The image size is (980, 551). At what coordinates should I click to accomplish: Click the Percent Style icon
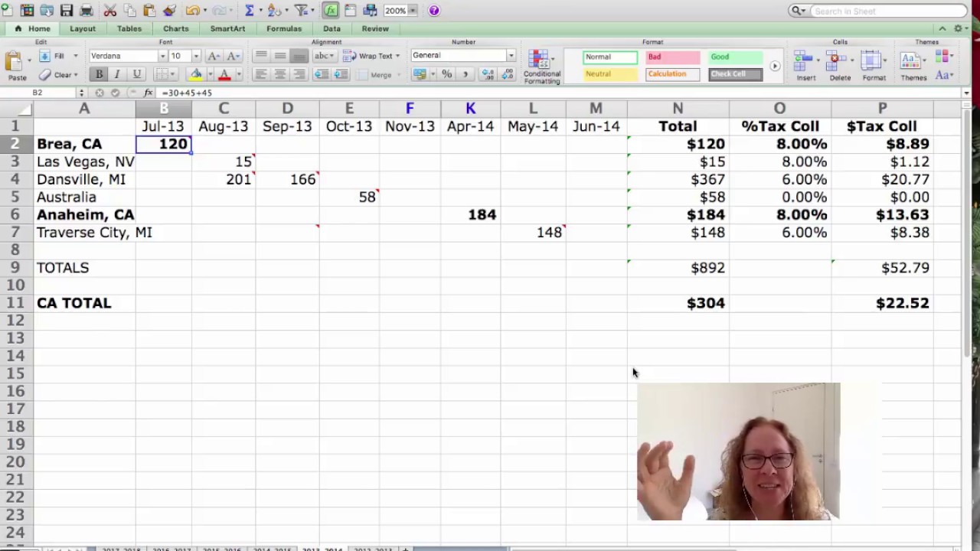447,74
